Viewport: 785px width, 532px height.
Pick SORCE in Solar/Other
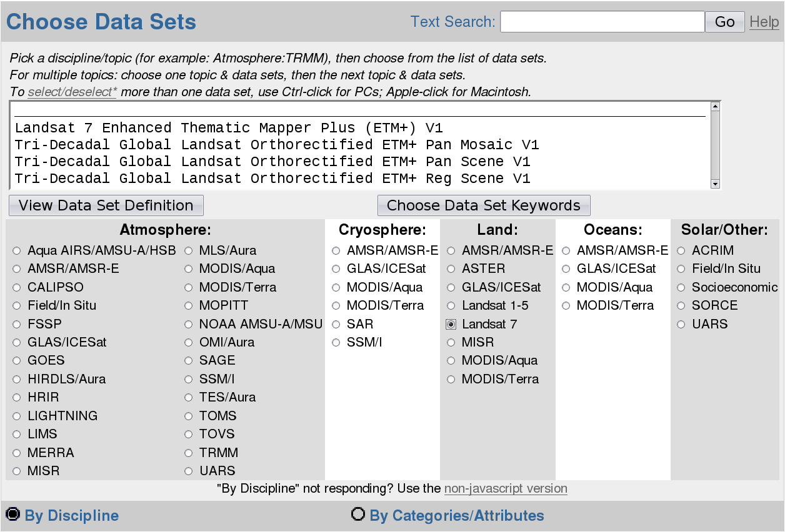coord(681,305)
